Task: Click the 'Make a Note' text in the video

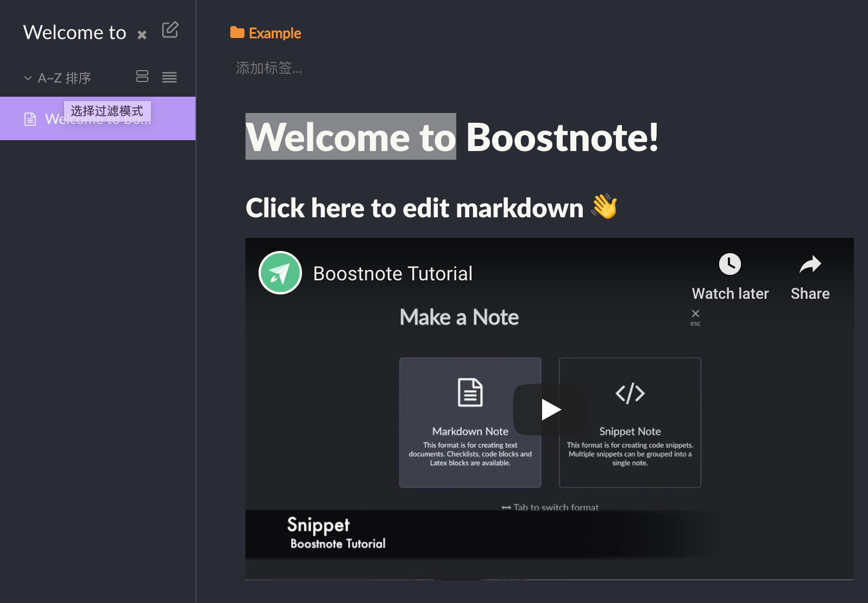Action: [459, 317]
